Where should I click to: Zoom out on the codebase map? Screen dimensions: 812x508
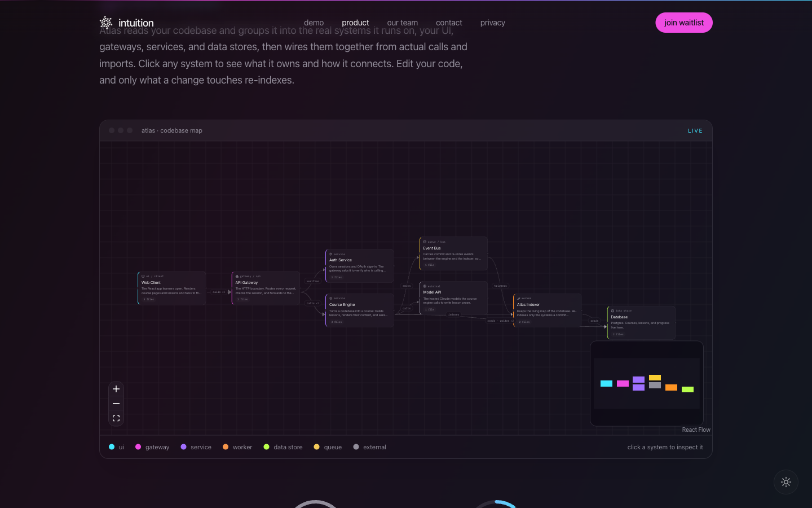tap(116, 404)
